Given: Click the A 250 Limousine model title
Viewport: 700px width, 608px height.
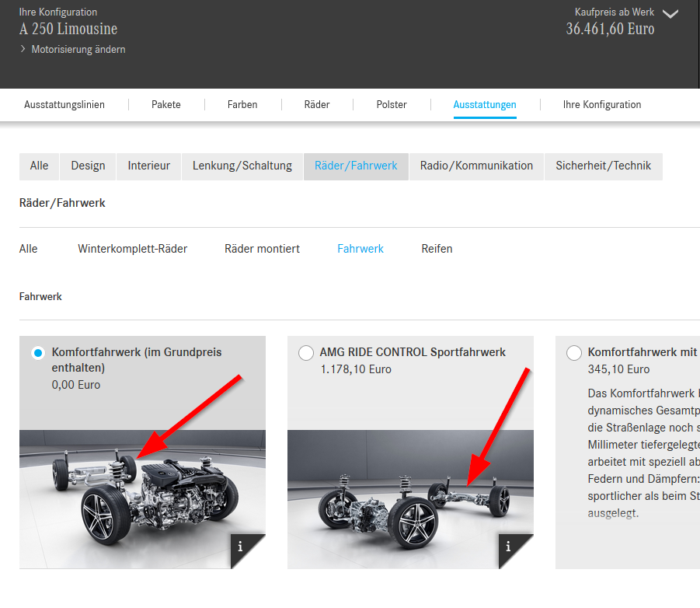Looking at the screenshot, I should [x=68, y=29].
